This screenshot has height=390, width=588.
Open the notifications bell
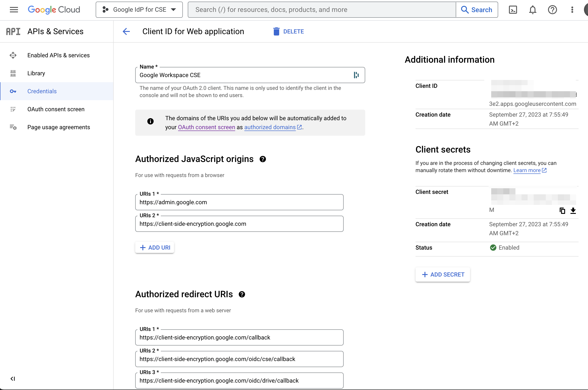(533, 9)
